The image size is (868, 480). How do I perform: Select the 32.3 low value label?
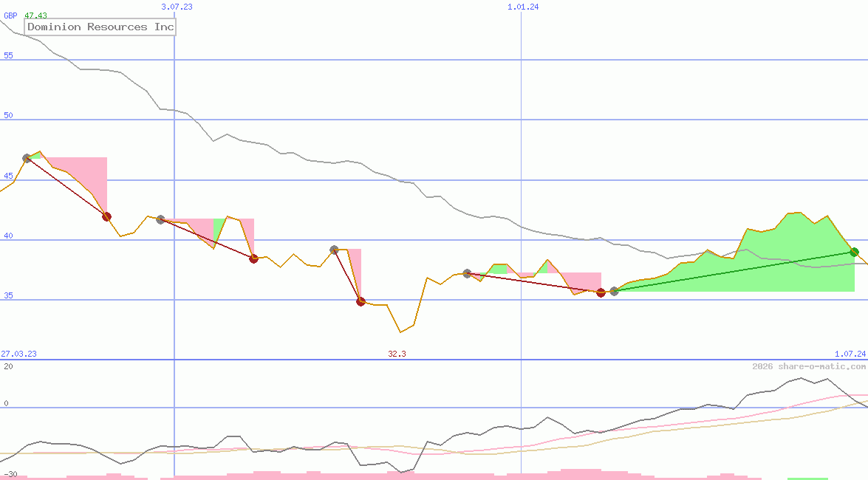click(396, 354)
